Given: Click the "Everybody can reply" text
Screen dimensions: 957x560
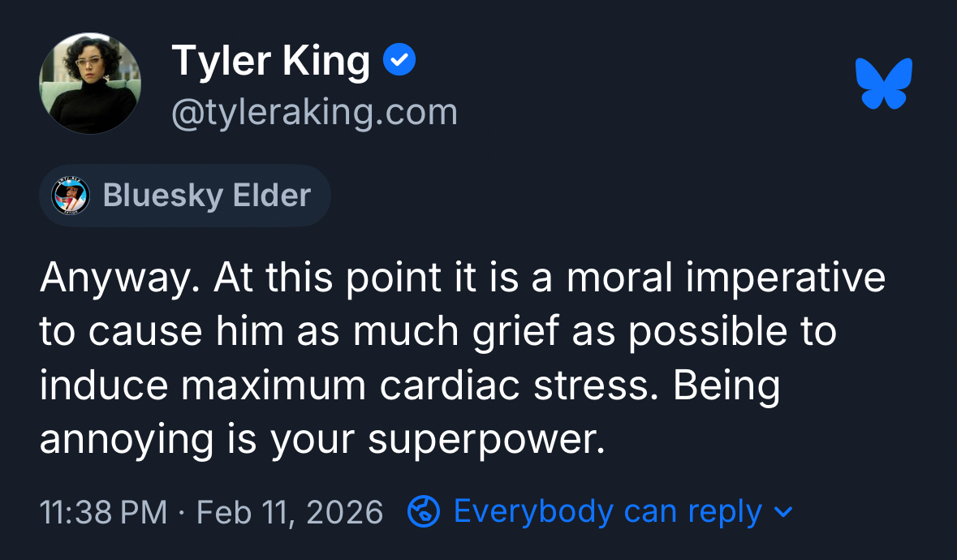Looking at the screenshot, I should tap(608, 511).
